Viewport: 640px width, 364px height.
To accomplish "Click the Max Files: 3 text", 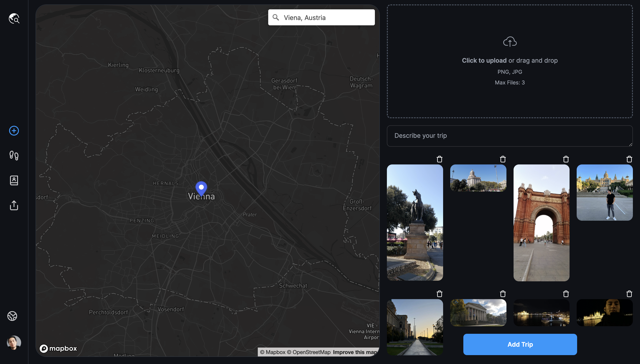I will click(x=510, y=82).
